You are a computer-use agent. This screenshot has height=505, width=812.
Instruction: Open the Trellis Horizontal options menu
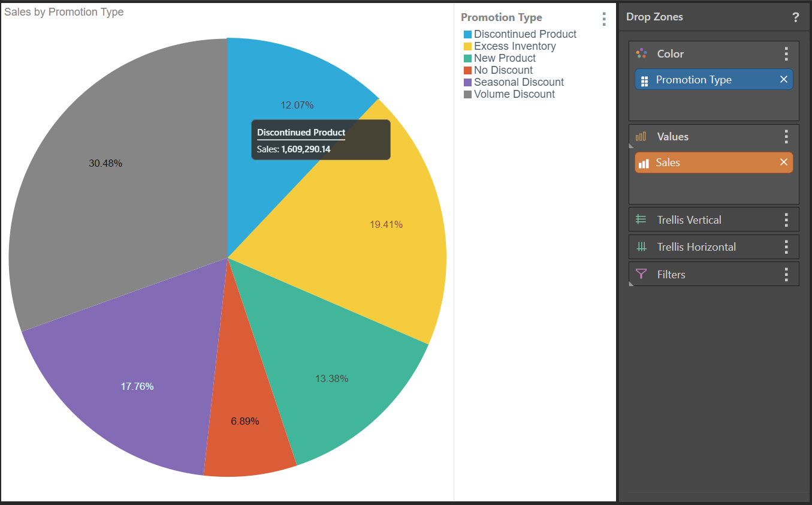point(786,247)
